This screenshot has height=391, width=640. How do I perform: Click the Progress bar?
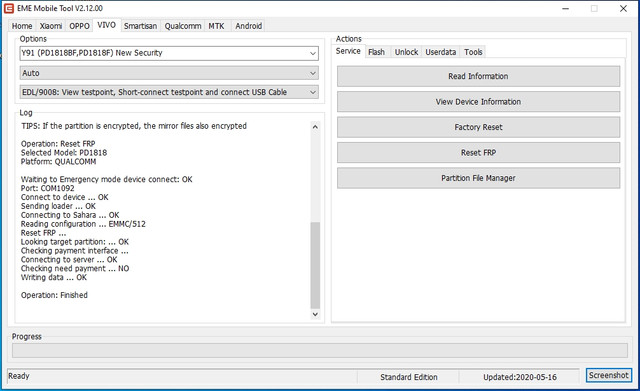pos(320,351)
